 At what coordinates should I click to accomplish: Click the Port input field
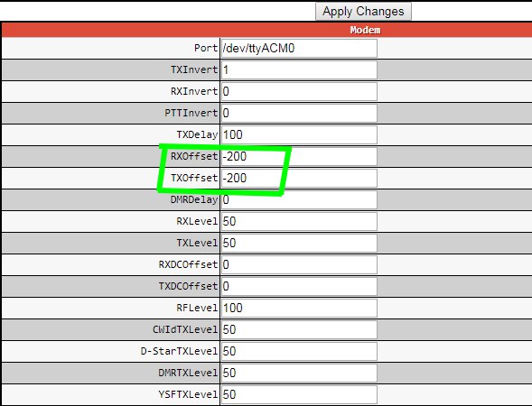[299, 48]
